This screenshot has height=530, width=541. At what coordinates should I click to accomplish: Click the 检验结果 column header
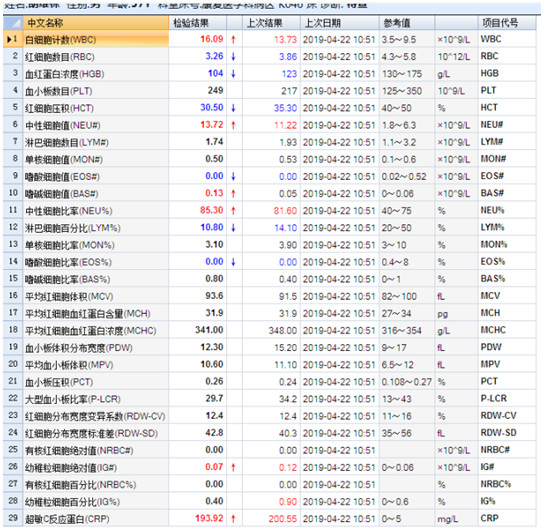pyautogui.click(x=198, y=23)
